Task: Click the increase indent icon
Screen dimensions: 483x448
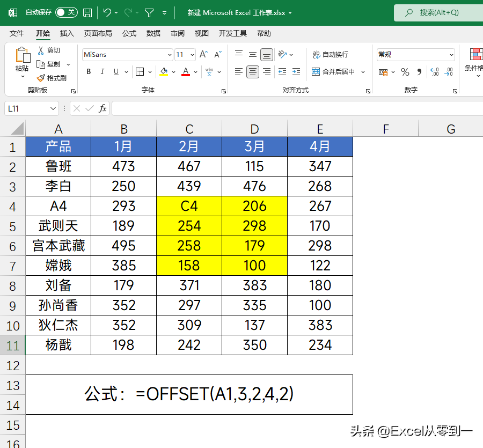Action: (x=296, y=72)
